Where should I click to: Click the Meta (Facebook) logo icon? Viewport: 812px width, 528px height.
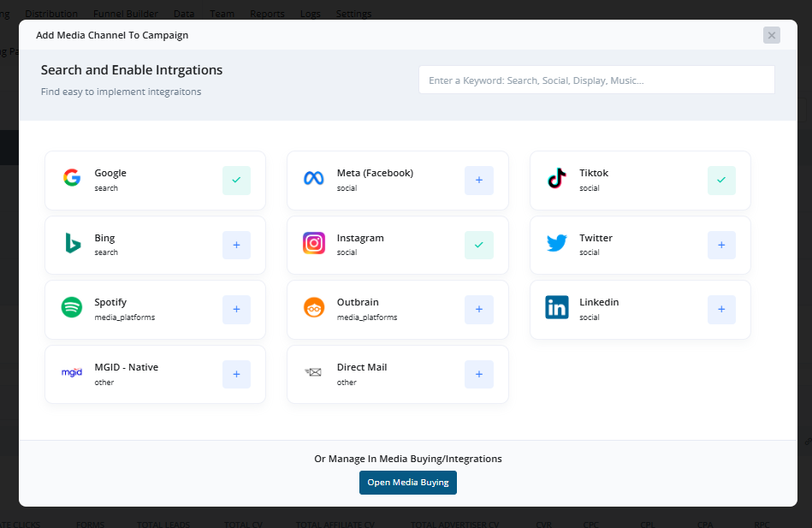pos(314,178)
